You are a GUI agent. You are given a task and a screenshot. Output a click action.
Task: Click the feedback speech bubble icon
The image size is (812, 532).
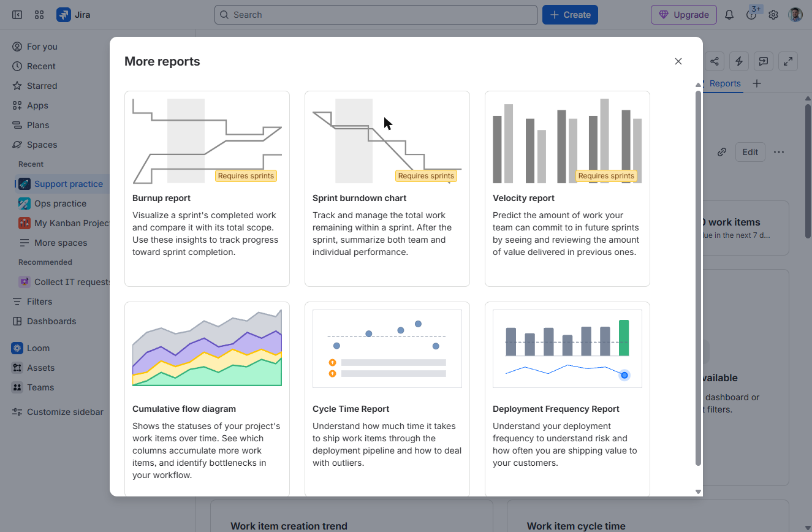[764, 61]
